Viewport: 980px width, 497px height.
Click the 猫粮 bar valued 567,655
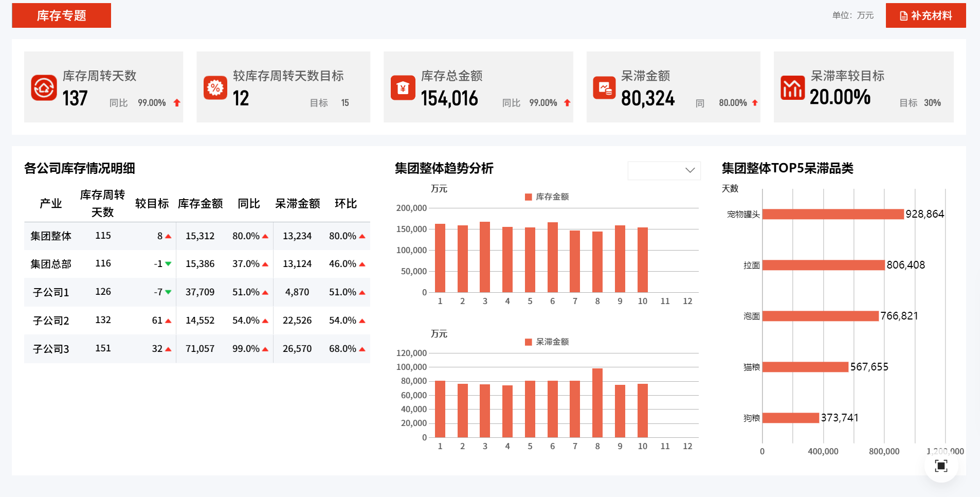tap(805, 367)
